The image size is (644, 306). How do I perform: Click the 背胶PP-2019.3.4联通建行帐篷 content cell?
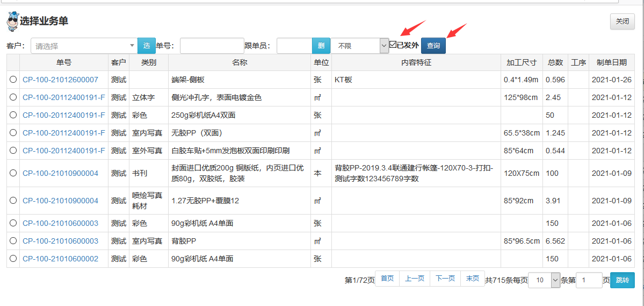416,173
